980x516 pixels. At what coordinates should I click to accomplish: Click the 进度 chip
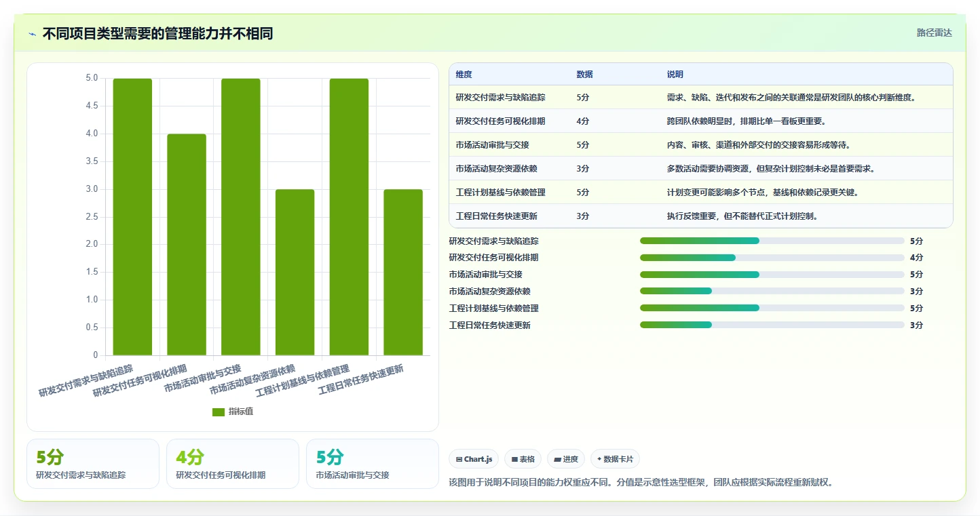(x=565, y=459)
